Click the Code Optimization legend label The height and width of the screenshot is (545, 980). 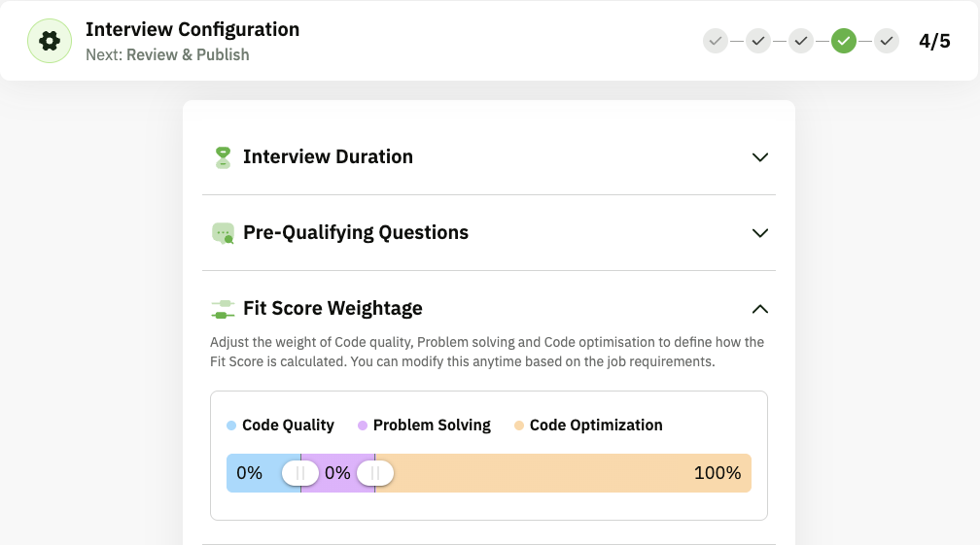click(596, 426)
